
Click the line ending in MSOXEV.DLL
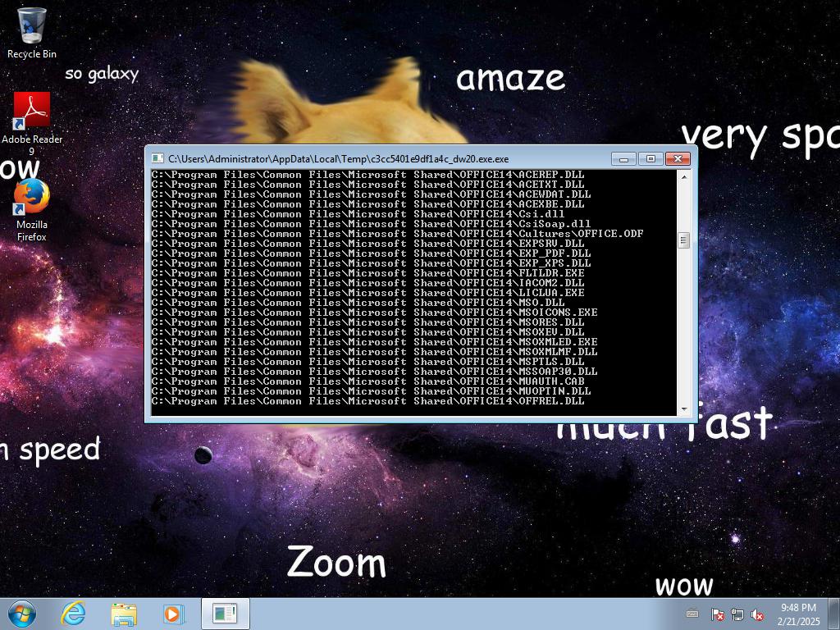click(367, 331)
